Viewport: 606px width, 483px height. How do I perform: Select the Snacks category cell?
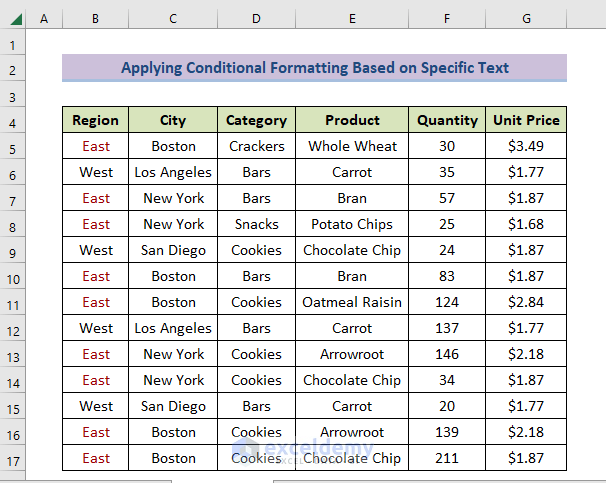click(x=256, y=224)
